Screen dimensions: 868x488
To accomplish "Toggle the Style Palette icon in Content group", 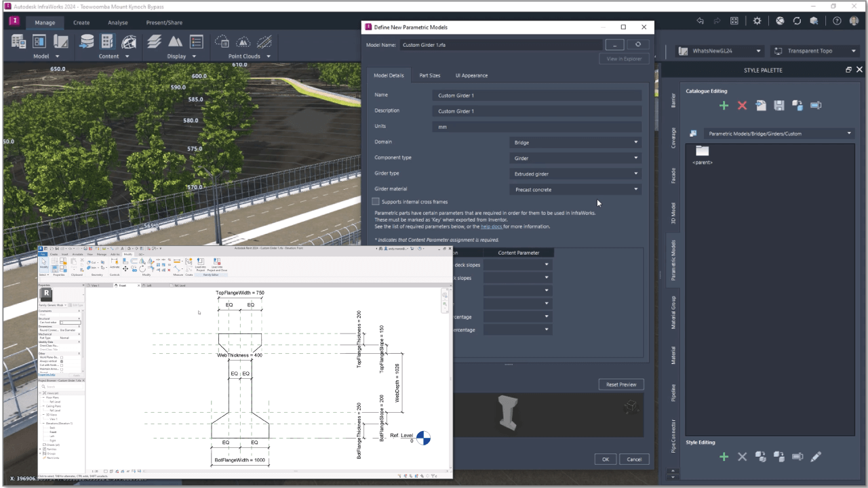I will (108, 41).
